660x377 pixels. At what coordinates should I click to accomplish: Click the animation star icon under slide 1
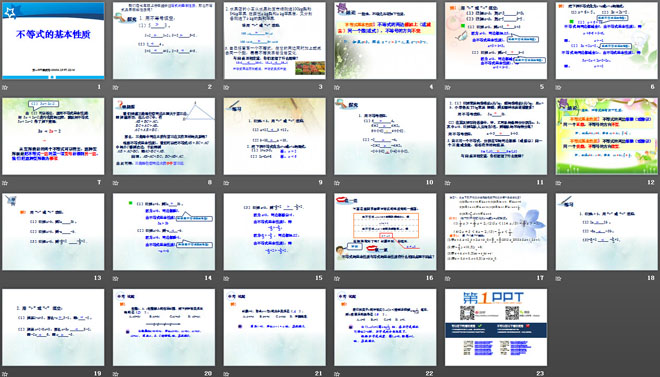(x=5, y=88)
